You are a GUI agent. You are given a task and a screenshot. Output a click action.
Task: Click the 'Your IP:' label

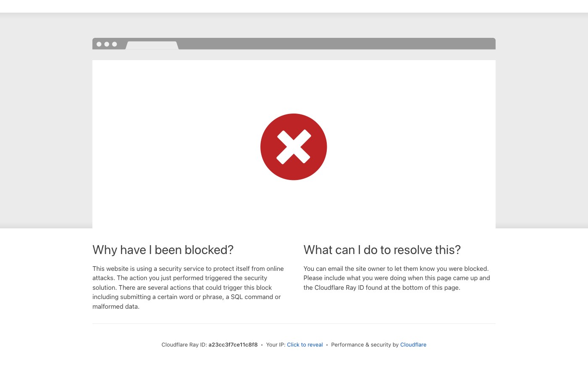(276, 344)
